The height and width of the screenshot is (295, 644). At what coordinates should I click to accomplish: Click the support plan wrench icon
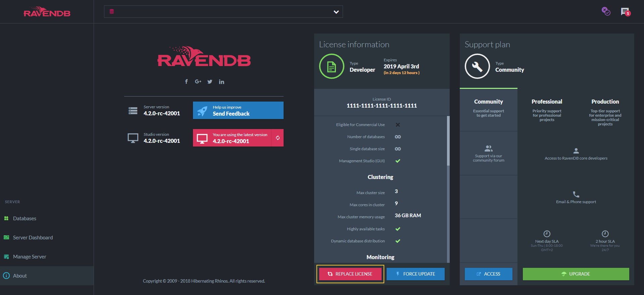click(x=477, y=66)
